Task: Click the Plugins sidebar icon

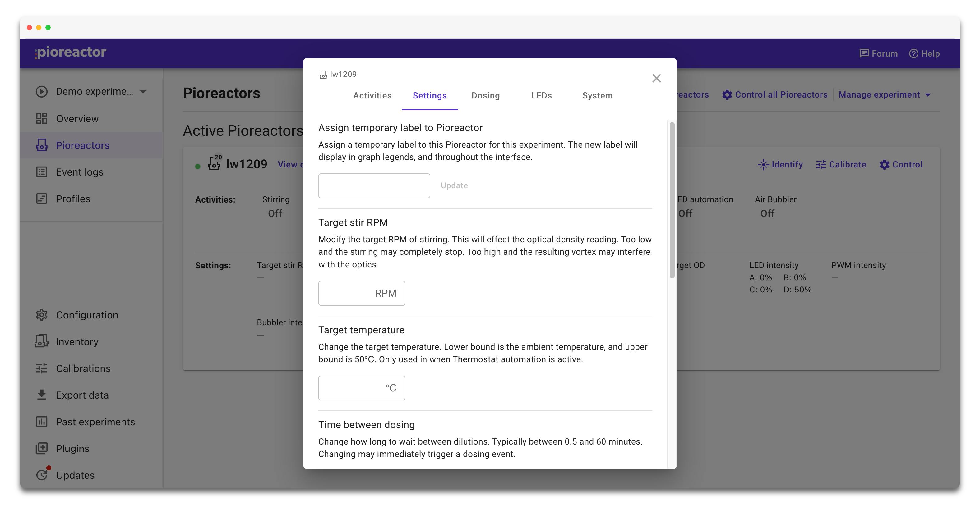Action: click(41, 449)
